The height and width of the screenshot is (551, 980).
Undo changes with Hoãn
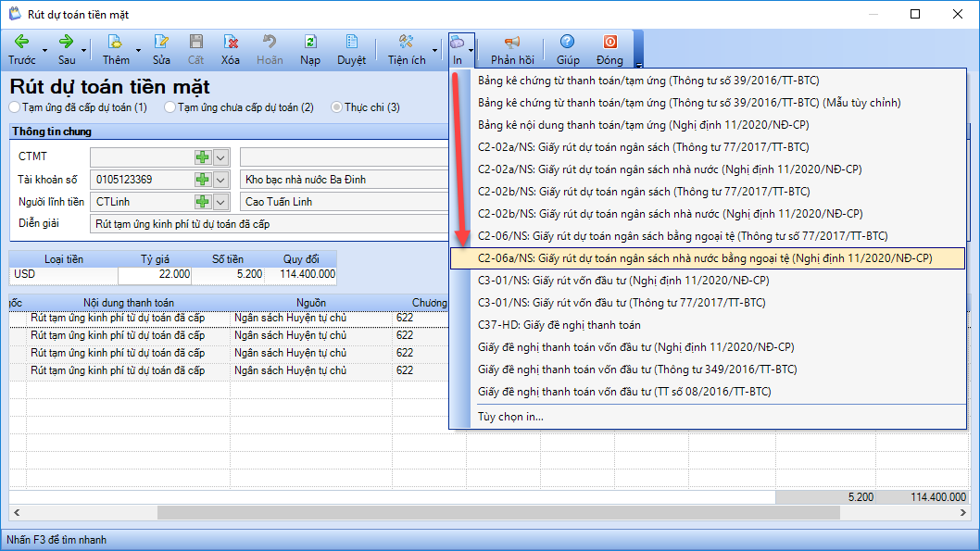click(270, 50)
